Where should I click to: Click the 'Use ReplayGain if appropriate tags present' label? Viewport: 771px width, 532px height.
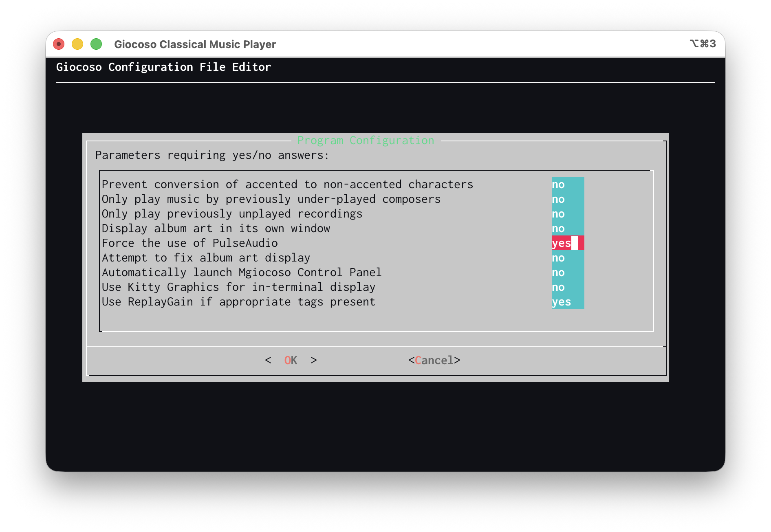click(x=238, y=302)
